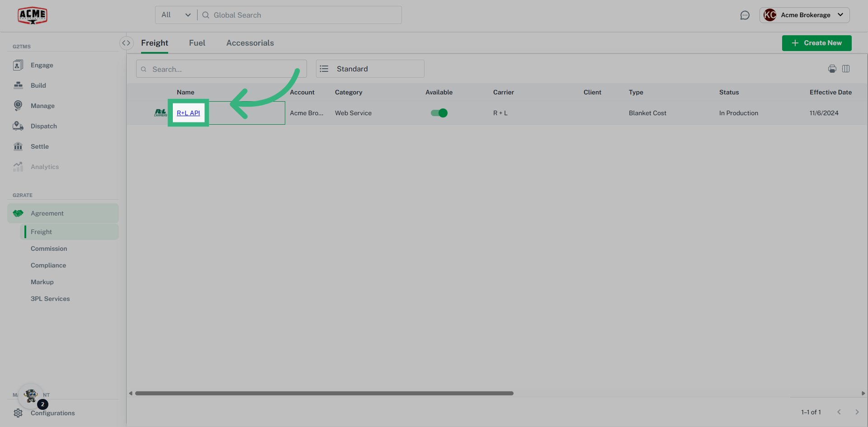This screenshot has width=868, height=427.
Task: Select the Settle bank icon
Action: pyautogui.click(x=18, y=146)
